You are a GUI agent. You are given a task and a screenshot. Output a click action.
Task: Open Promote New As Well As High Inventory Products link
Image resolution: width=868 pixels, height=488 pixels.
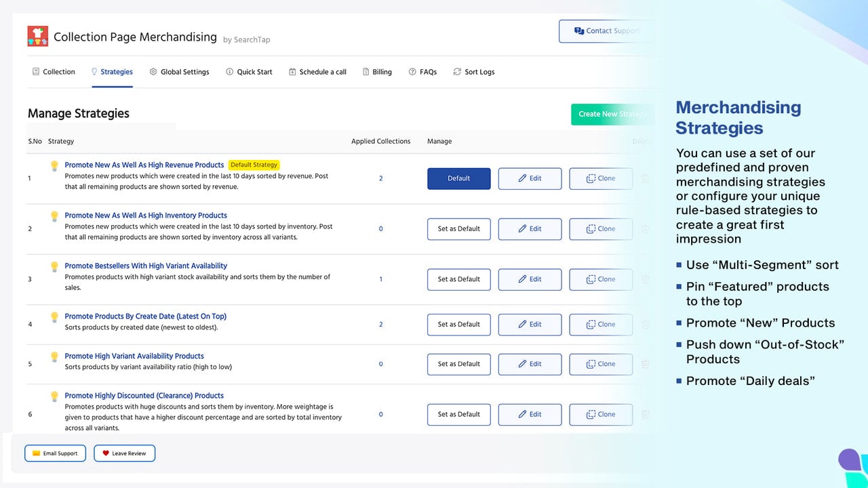tap(146, 216)
